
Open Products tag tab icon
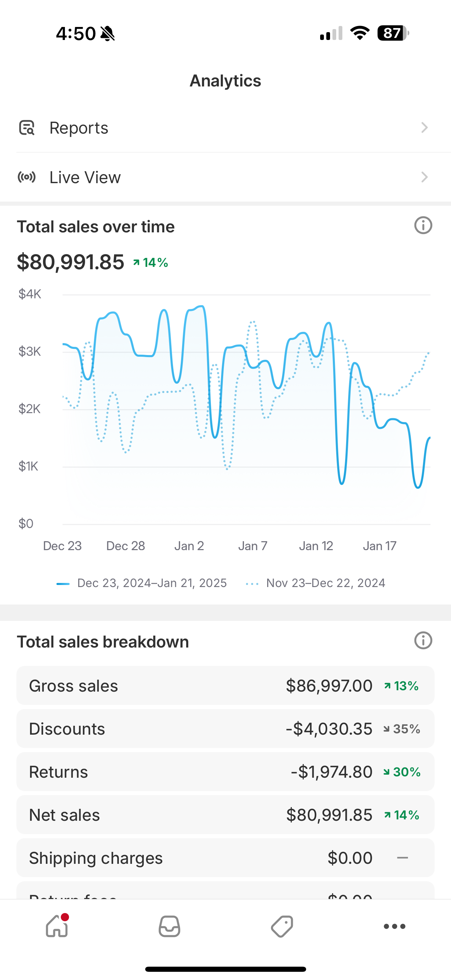click(282, 926)
